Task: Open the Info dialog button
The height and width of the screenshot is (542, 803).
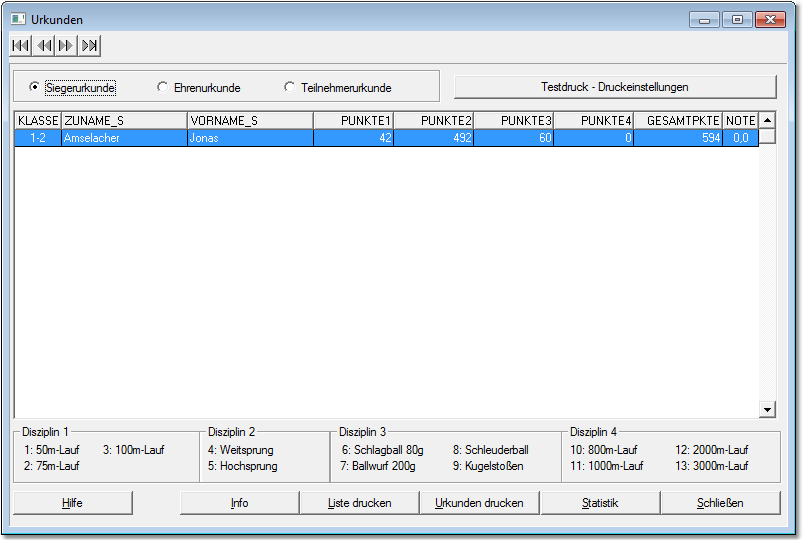Action: [x=239, y=503]
